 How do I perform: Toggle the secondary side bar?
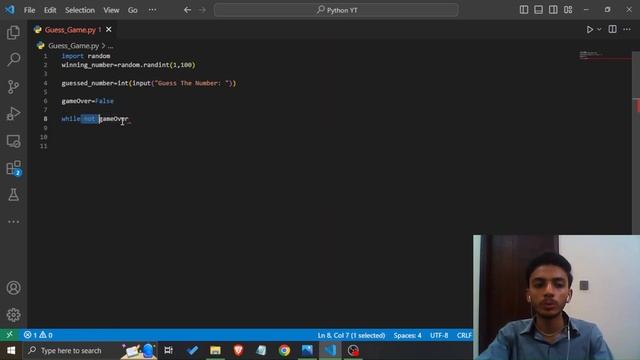pos(553,10)
